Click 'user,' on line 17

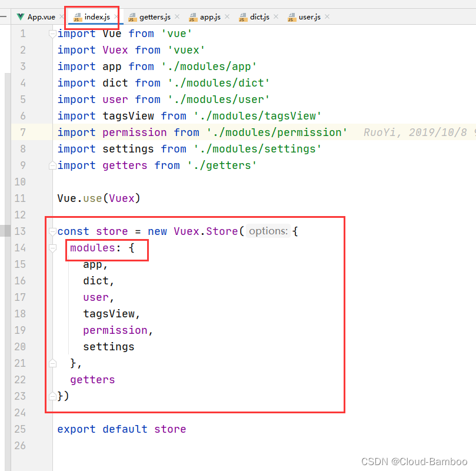(x=99, y=297)
